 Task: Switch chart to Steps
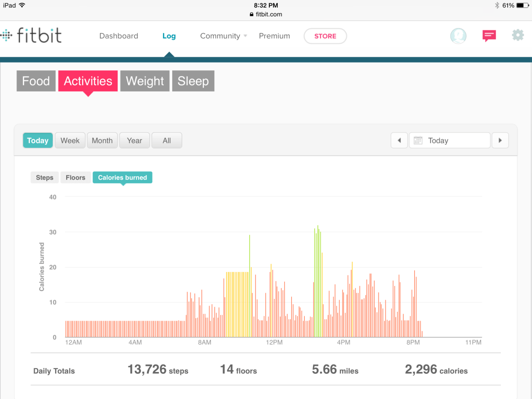(44, 177)
